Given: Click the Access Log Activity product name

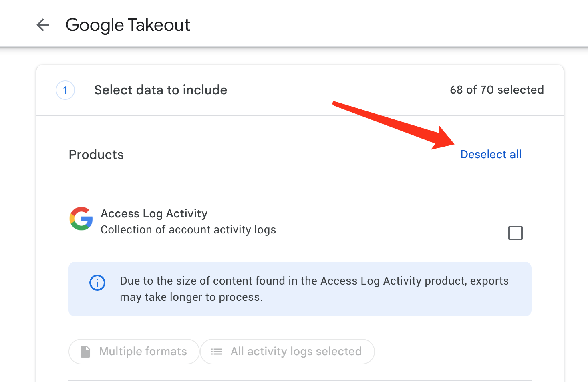Looking at the screenshot, I should (x=154, y=214).
